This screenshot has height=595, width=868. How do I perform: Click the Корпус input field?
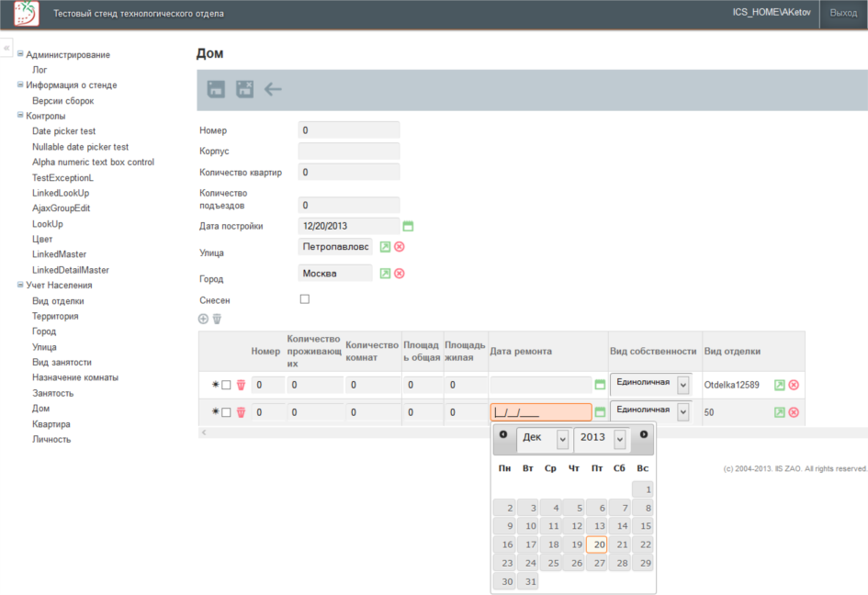(349, 152)
